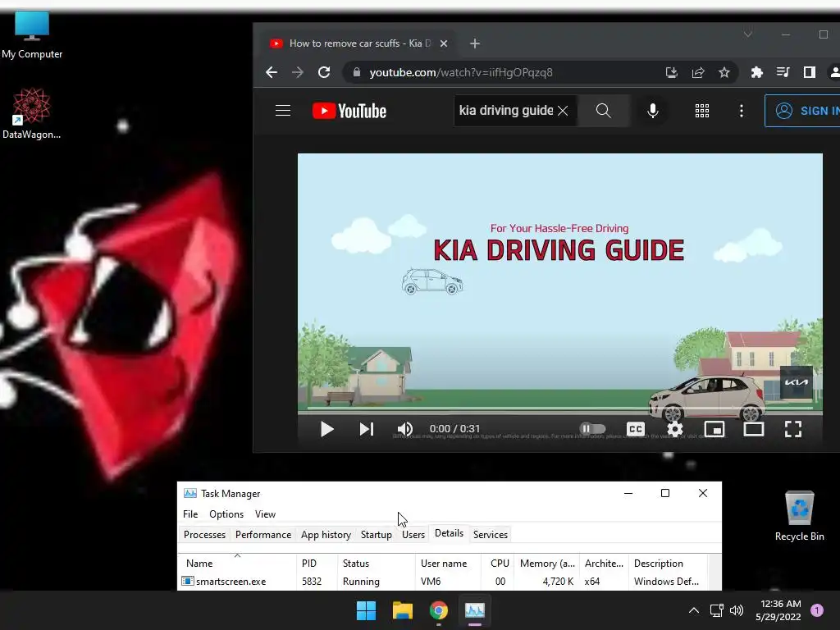Open YouTube hamburger guide menu
The image size is (840, 630).
(x=283, y=111)
